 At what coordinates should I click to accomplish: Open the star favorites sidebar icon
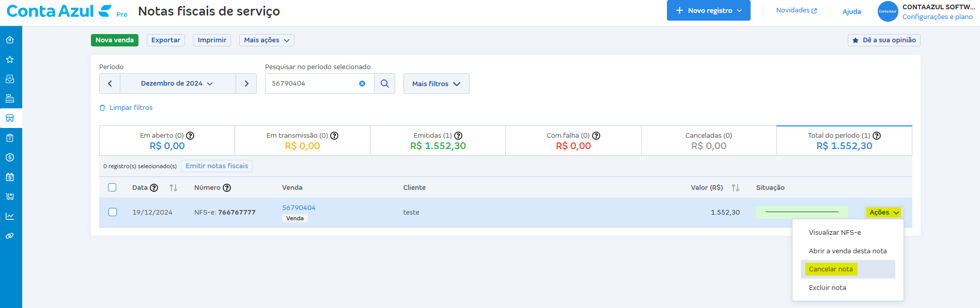coord(10,59)
